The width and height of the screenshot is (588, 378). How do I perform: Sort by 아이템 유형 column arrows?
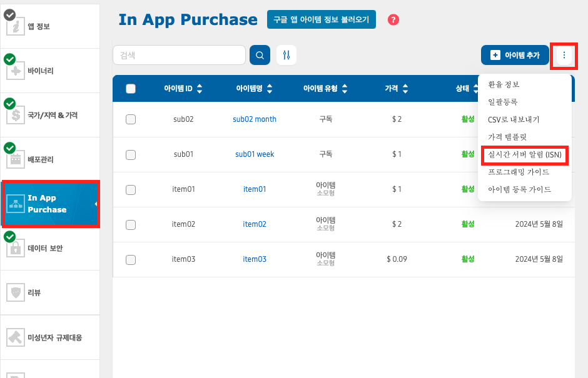[x=345, y=89]
